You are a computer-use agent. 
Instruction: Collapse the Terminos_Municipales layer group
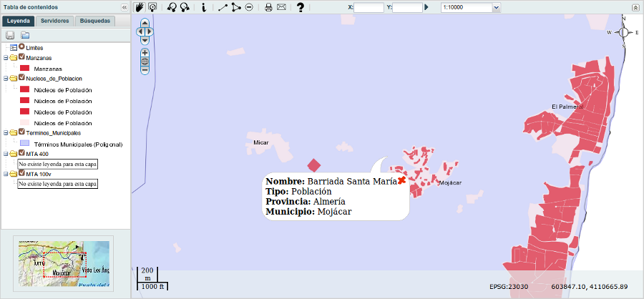pyautogui.click(x=6, y=133)
